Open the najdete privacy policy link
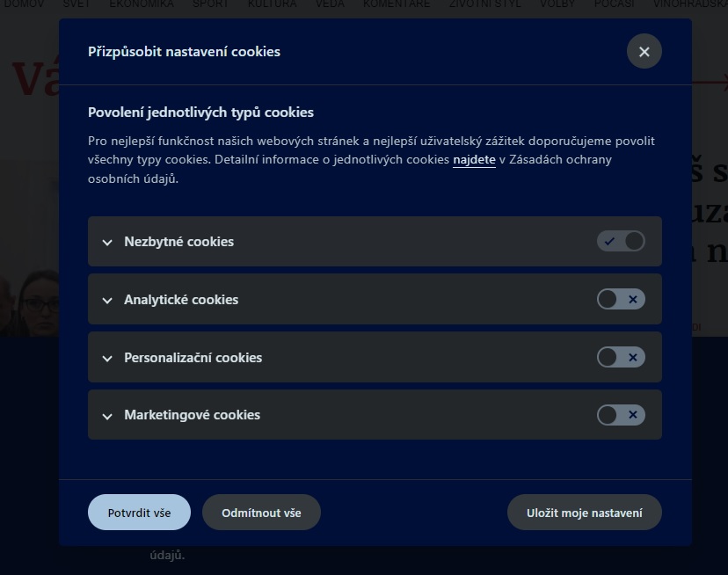 [474, 160]
